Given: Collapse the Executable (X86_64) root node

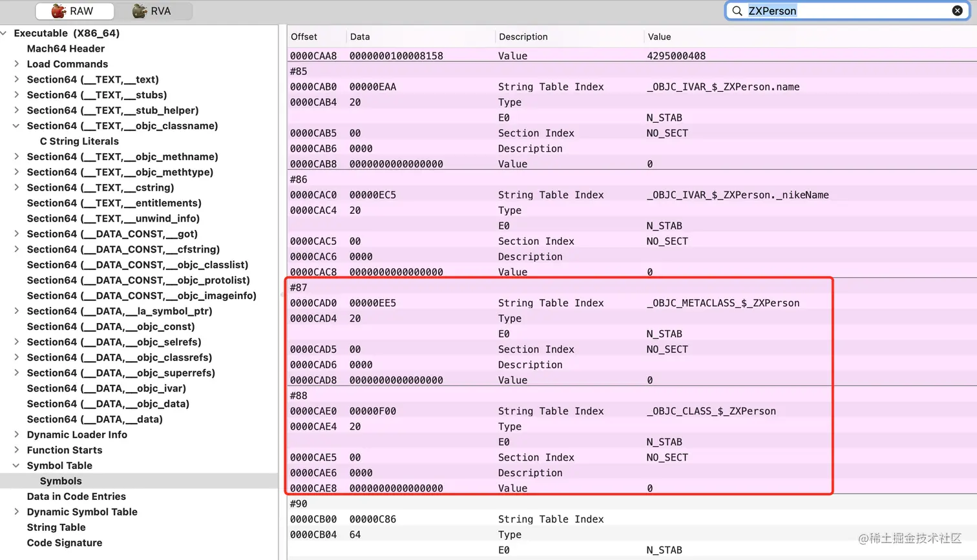Looking at the screenshot, I should pyautogui.click(x=4, y=33).
